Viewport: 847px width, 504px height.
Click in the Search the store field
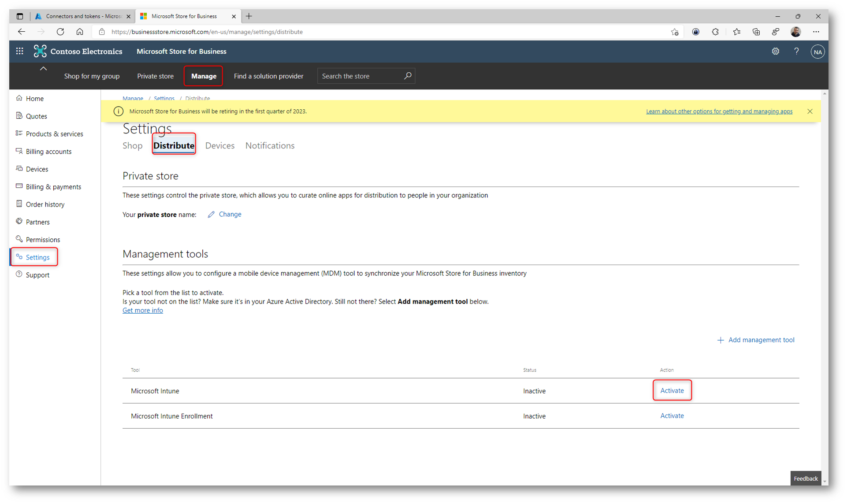(359, 76)
